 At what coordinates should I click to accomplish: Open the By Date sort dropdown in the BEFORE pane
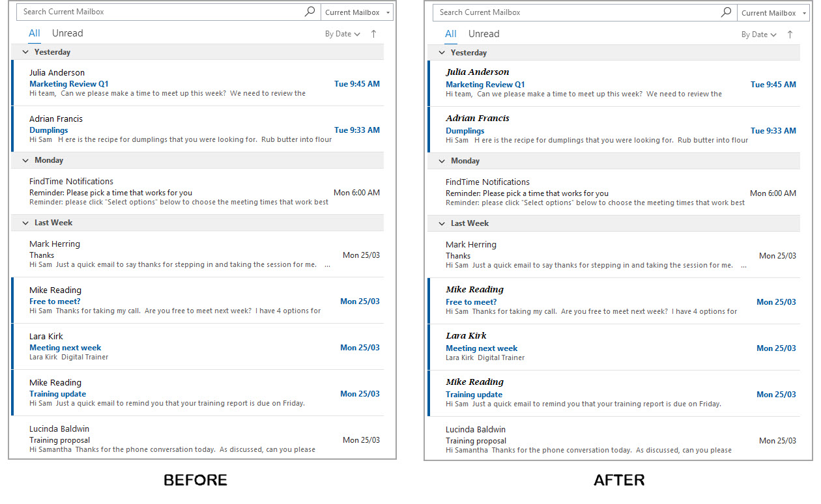coord(342,33)
